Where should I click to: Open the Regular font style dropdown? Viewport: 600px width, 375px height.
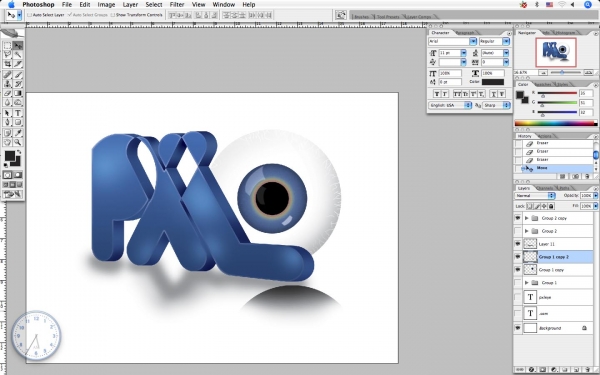point(506,41)
